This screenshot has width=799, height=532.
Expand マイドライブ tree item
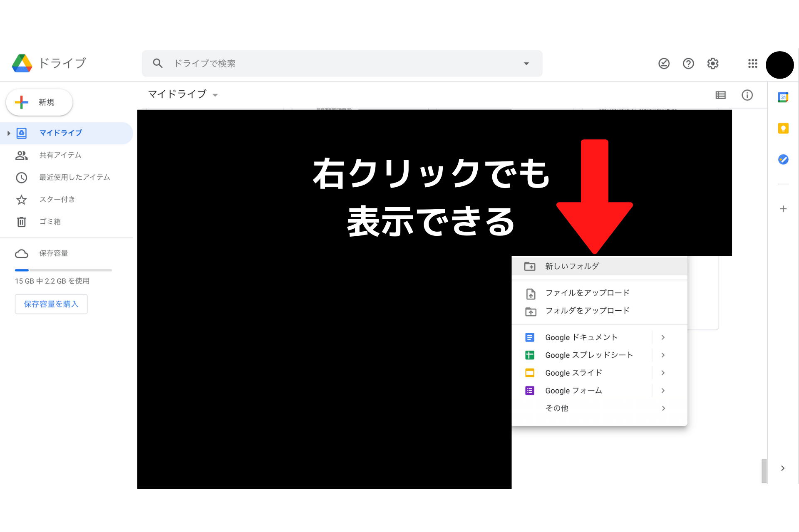(x=8, y=132)
